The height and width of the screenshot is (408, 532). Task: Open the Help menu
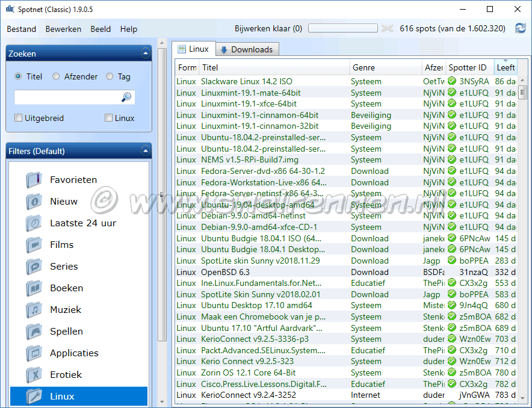coord(129,29)
